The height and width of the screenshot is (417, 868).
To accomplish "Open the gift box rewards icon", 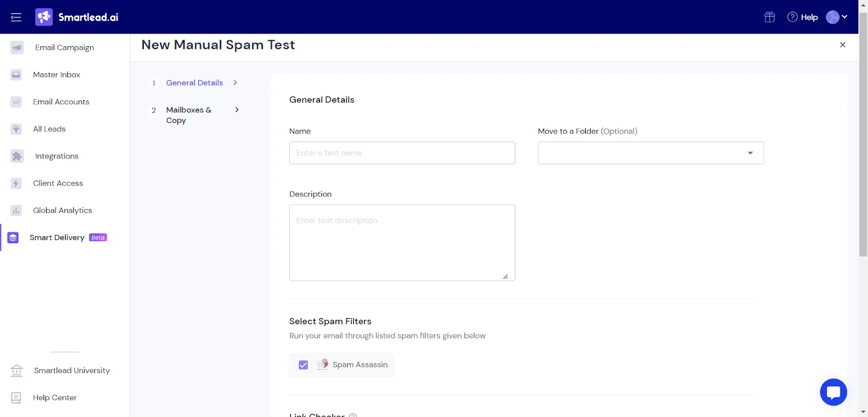I will pyautogui.click(x=769, y=17).
